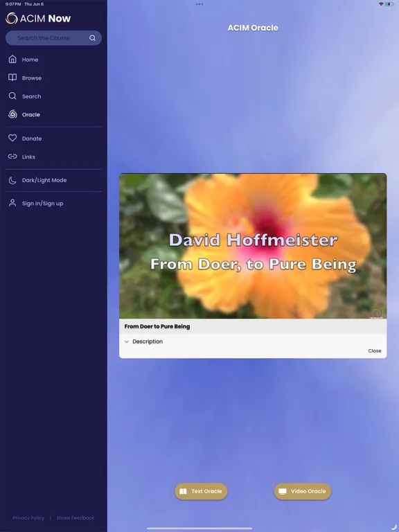Open the Privacy Policy link
This screenshot has height=532, width=399.
pos(28,517)
